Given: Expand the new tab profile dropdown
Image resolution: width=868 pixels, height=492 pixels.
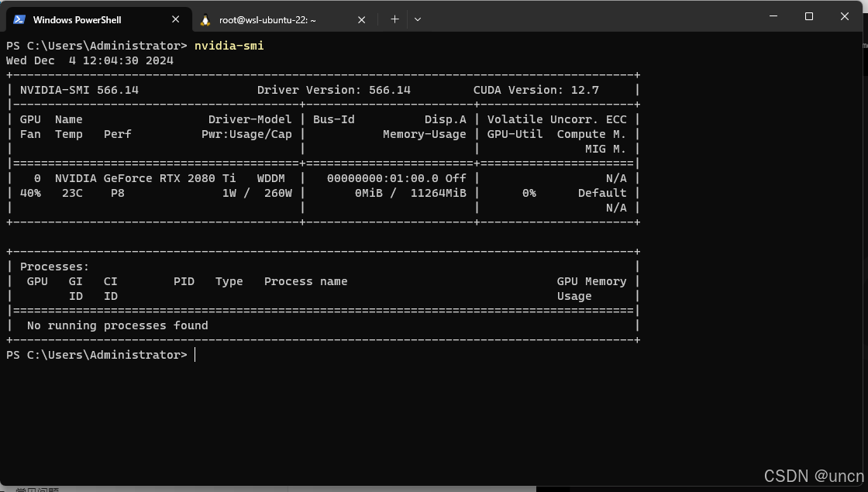Looking at the screenshot, I should click(418, 19).
